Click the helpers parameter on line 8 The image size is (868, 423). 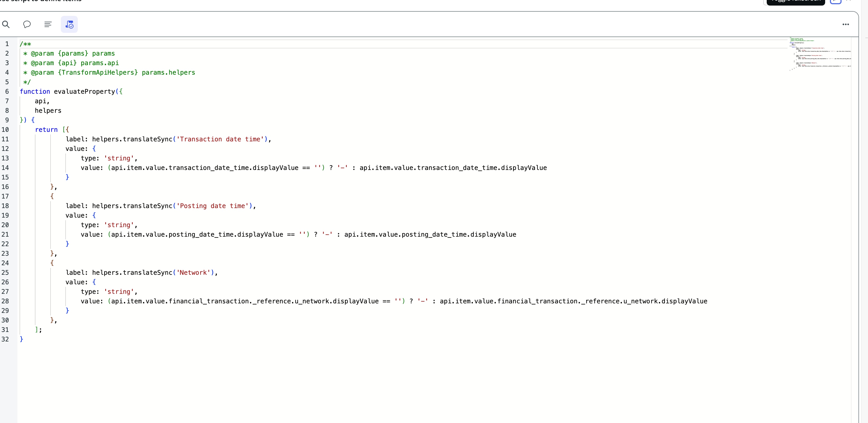pos(48,111)
